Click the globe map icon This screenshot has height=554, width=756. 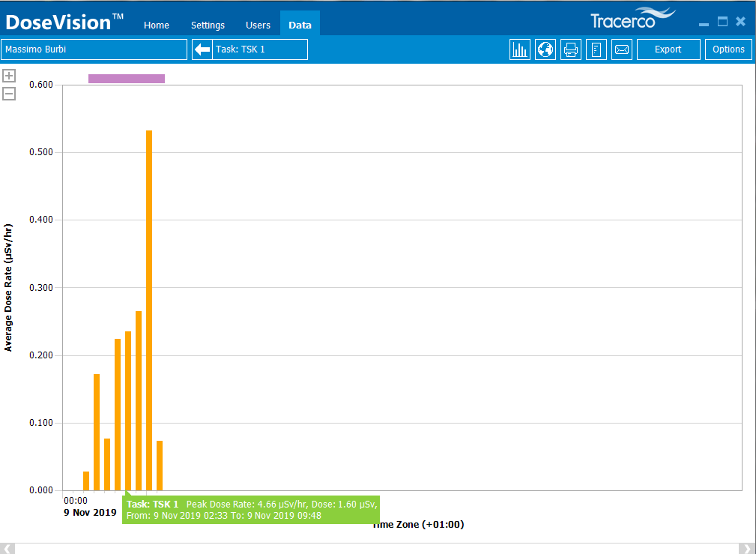tap(545, 49)
